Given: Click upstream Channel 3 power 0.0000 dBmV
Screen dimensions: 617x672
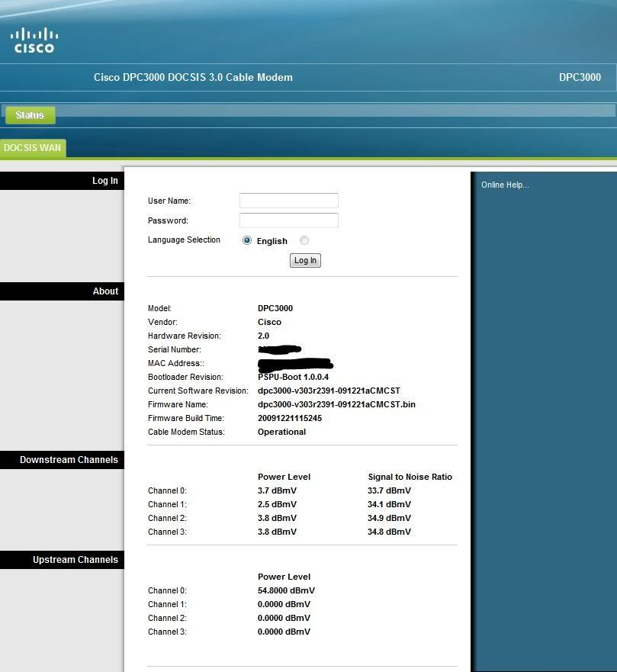Looking at the screenshot, I should coord(284,632).
